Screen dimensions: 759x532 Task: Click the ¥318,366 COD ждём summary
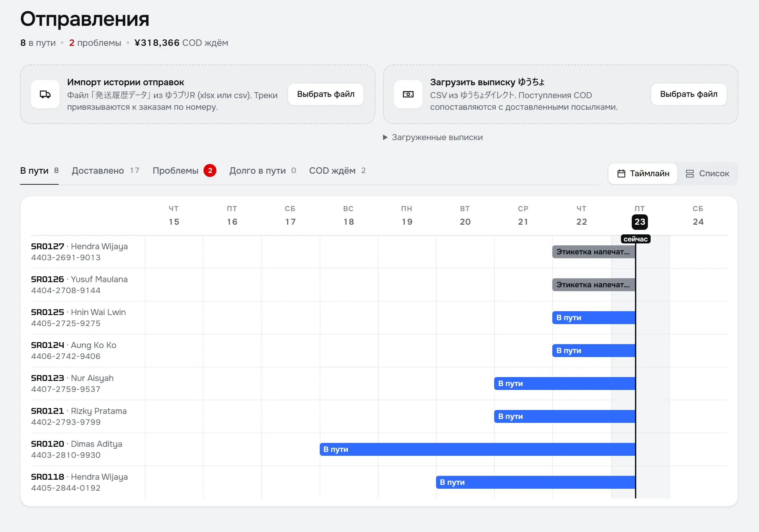coord(181,43)
